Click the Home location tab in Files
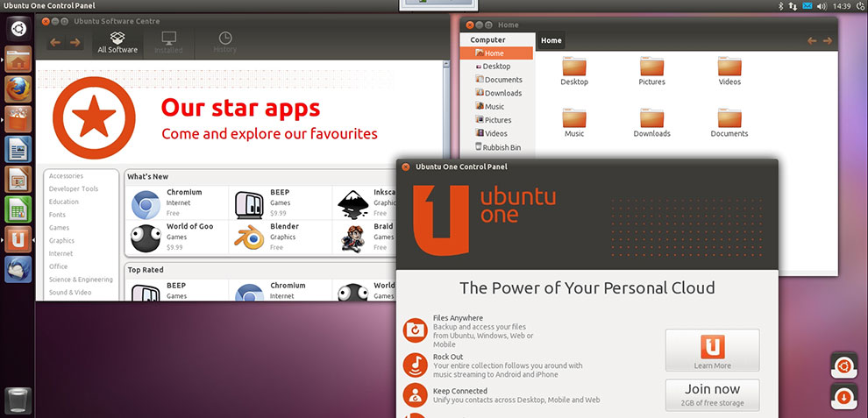This screenshot has height=418, width=868. pyautogui.click(x=551, y=40)
